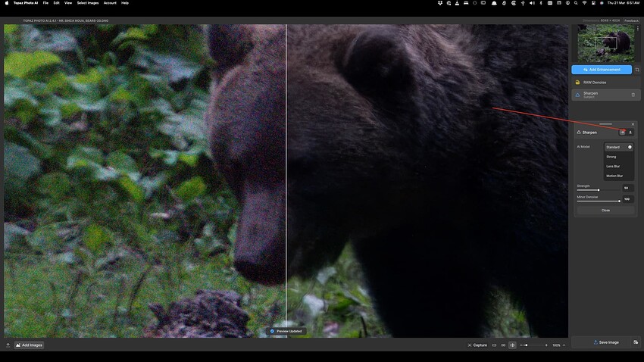Switch to single view layout
The height and width of the screenshot is (362, 644).
(x=495, y=345)
